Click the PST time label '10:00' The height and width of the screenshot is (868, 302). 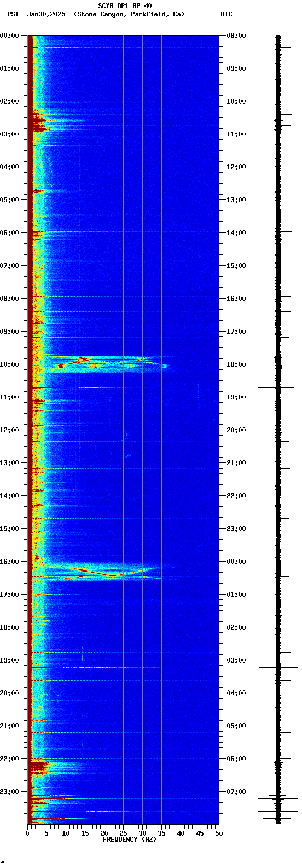point(9,364)
